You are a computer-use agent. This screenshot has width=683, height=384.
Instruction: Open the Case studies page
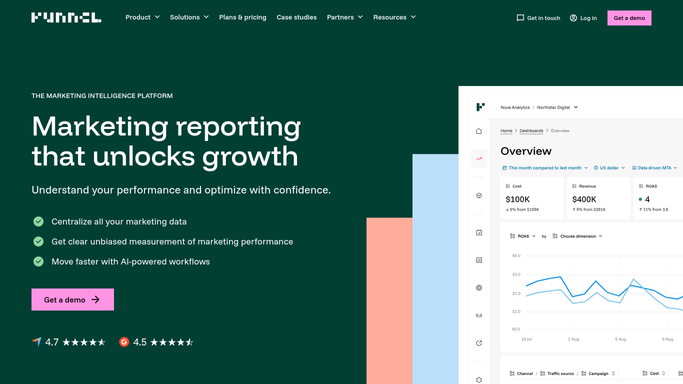tap(297, 17)
